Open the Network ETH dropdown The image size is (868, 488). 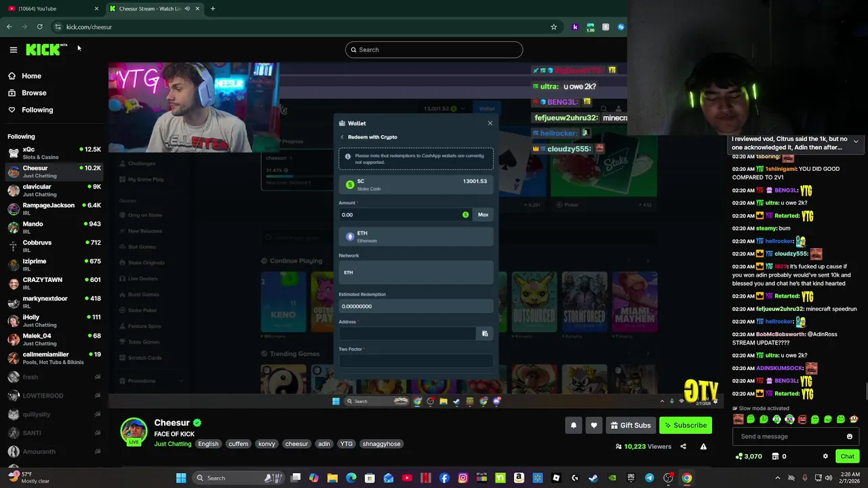point(416,272)
